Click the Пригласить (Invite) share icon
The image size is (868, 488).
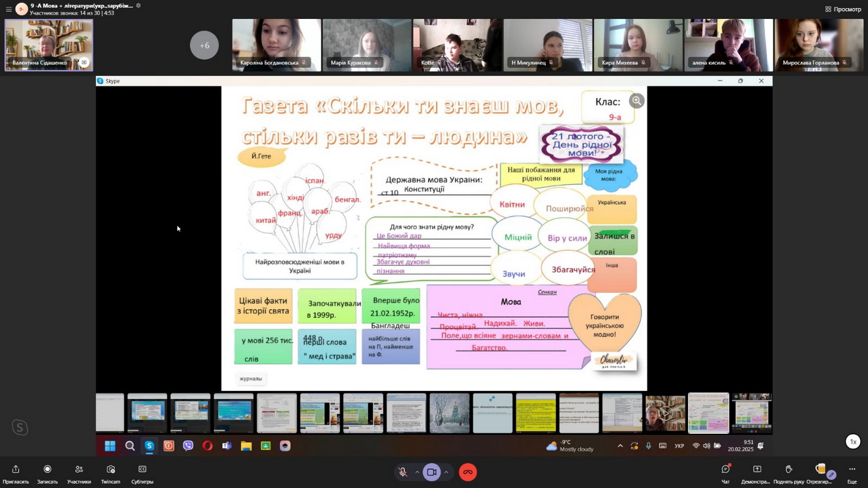coord(16,470)
